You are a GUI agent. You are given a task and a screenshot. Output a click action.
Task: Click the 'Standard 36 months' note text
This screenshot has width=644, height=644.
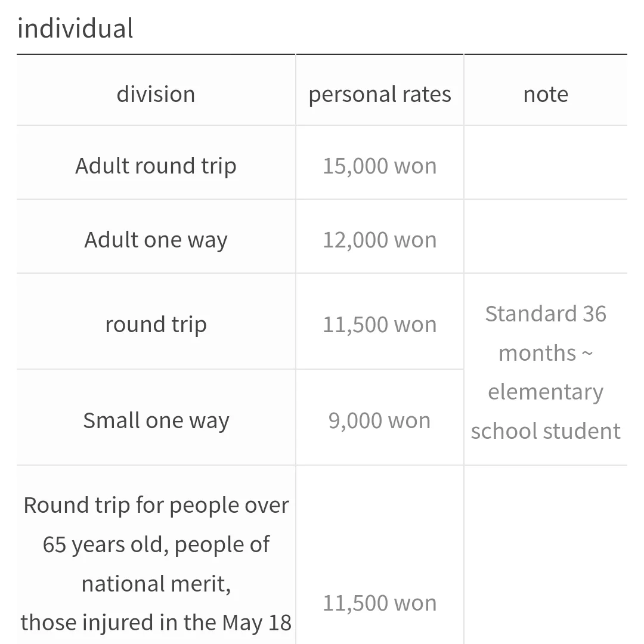546,333
